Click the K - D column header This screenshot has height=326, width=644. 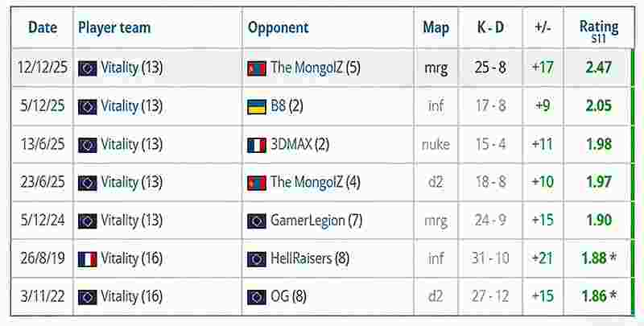tap(489, 27)
